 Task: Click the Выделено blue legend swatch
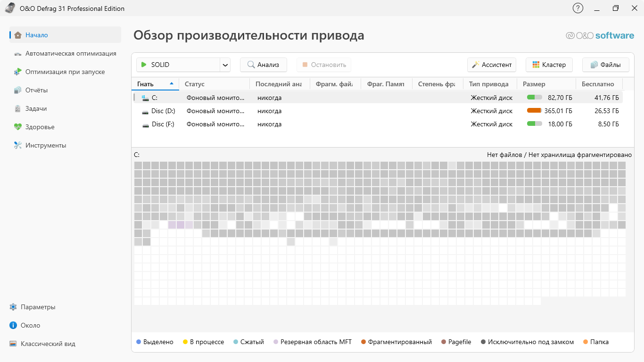tap(139, 342)
